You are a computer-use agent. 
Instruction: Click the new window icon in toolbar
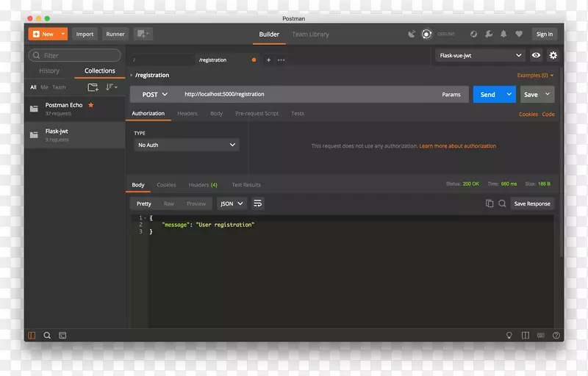tap(143, 34)
